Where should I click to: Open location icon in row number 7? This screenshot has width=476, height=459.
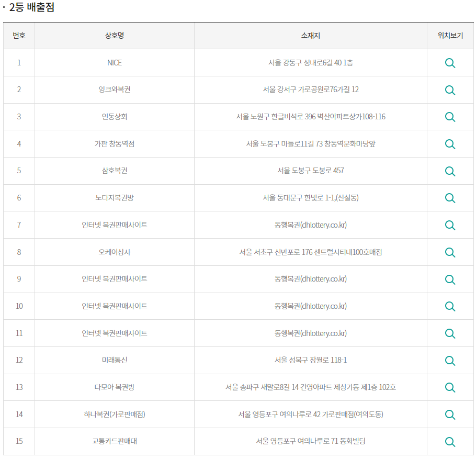click(450, 225)
